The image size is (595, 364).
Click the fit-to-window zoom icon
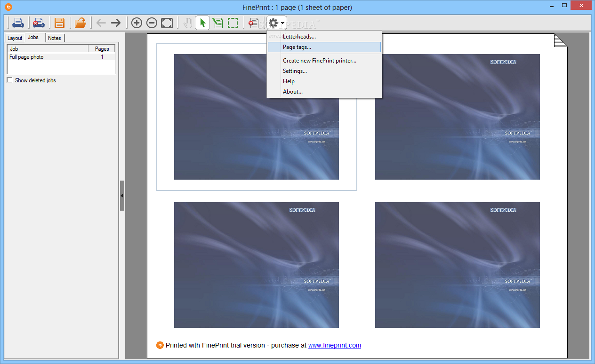167,23
